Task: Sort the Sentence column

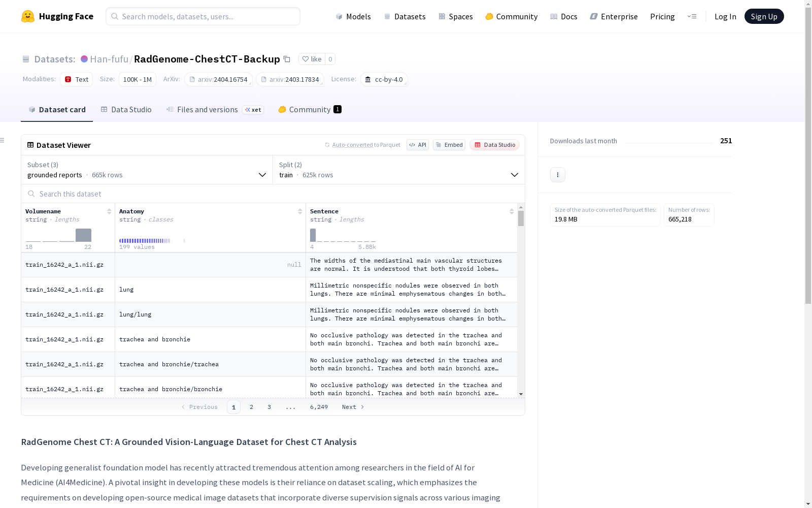Action: pos(512,211)
